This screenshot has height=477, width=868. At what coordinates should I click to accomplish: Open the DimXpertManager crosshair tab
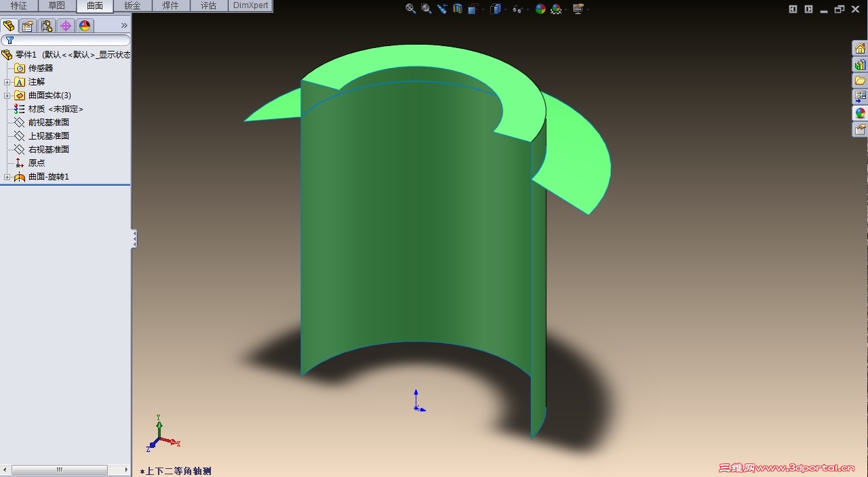tap(66, 26)
